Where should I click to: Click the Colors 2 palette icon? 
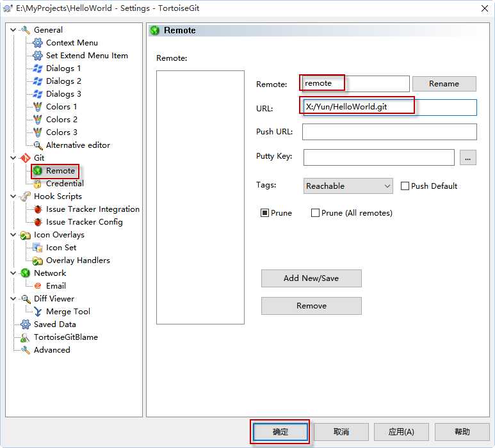coord(38,120)
